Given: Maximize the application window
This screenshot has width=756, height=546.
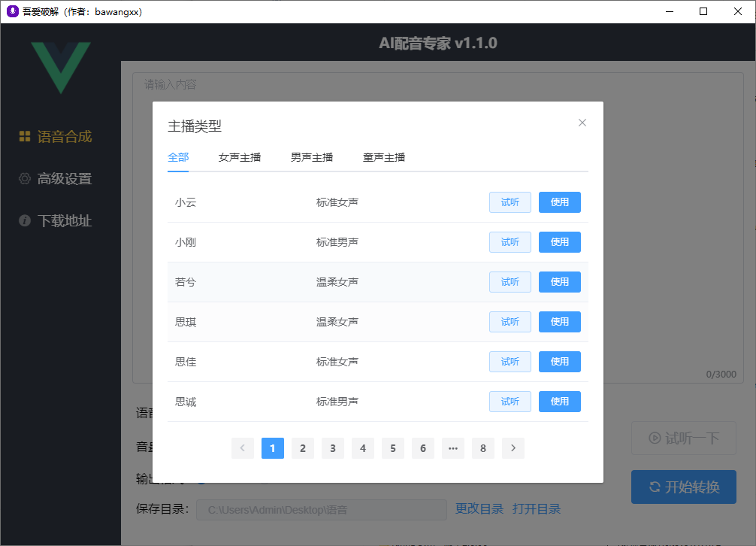Looking at the screenshot, I should [703, 11].
